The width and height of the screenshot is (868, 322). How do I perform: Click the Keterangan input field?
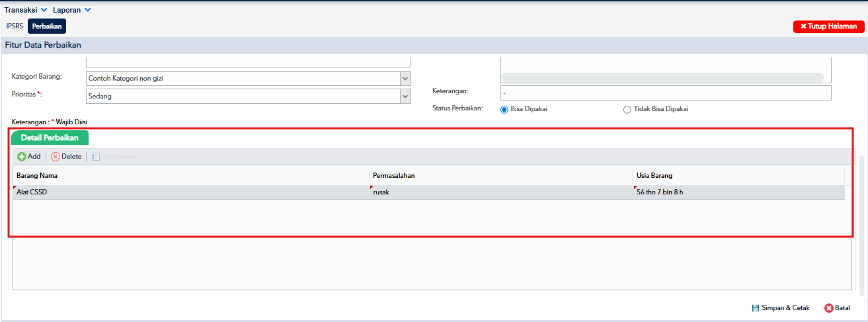pyautogui.click(x=666, y=93)
